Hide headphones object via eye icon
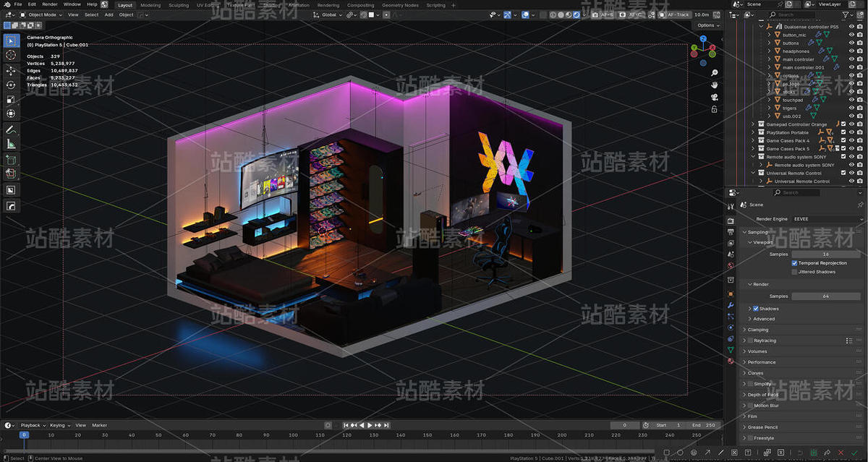868x462 pixels. pos(851,51)
